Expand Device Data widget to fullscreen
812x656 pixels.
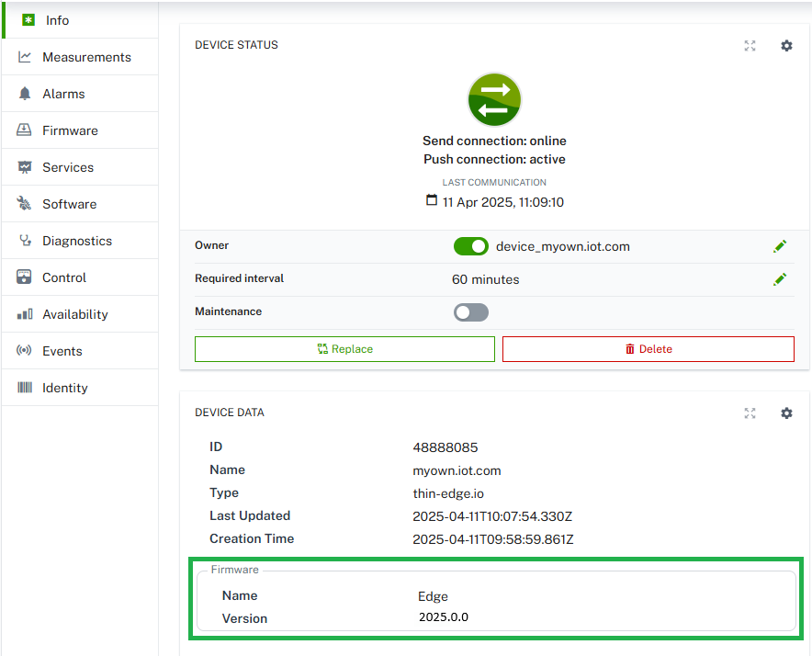(x=750, y=413)
